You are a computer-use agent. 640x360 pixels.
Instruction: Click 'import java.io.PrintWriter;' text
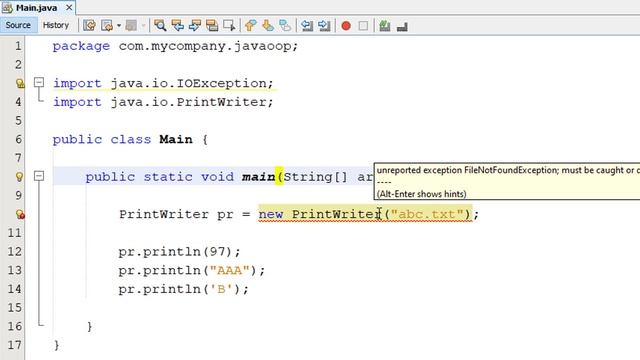163,102
